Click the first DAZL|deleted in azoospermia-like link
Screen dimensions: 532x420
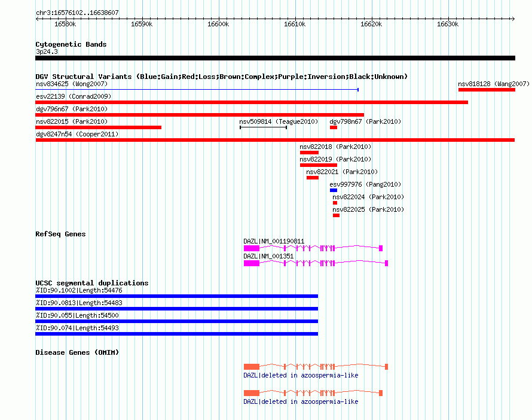(301, 375)
